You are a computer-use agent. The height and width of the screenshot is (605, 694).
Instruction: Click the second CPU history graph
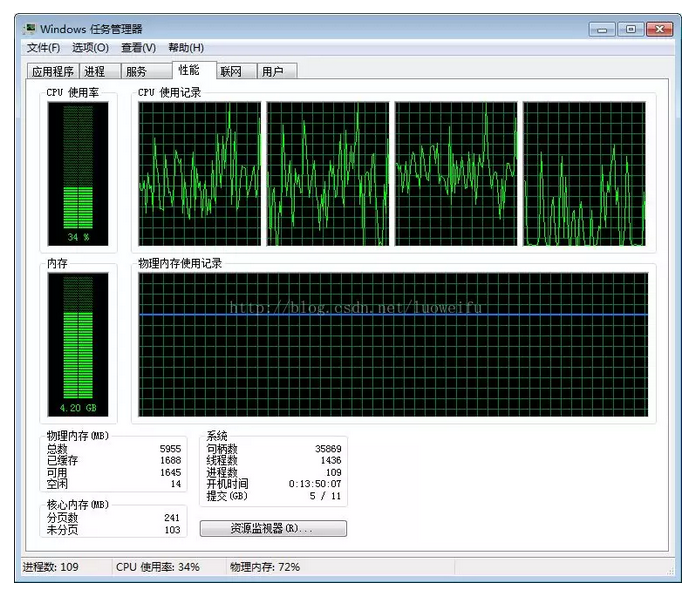[328, 173]
